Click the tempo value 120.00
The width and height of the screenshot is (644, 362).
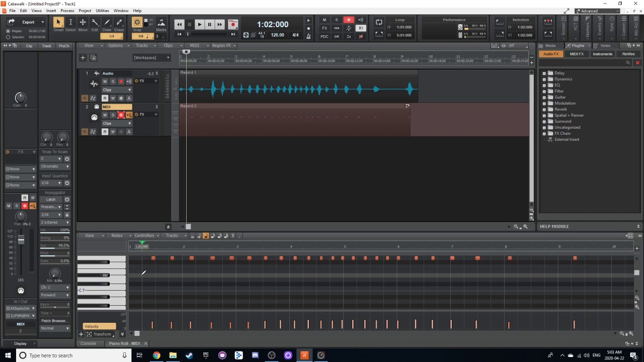tap(278, 35)
